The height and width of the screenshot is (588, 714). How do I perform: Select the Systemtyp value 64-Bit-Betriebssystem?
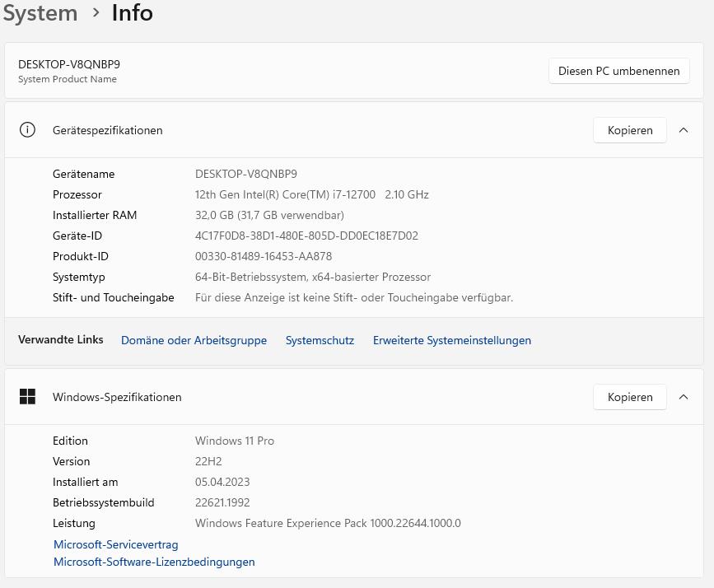point(313,277)
